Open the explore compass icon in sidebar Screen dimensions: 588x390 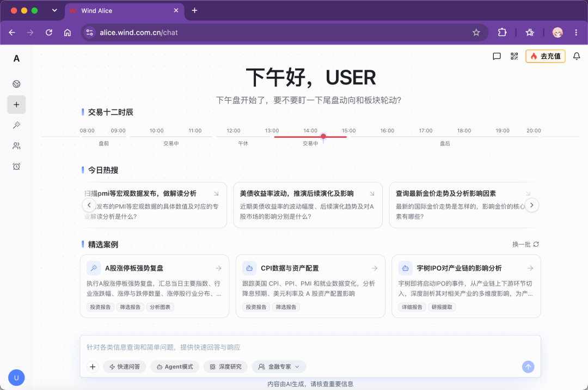coord(16,84)
